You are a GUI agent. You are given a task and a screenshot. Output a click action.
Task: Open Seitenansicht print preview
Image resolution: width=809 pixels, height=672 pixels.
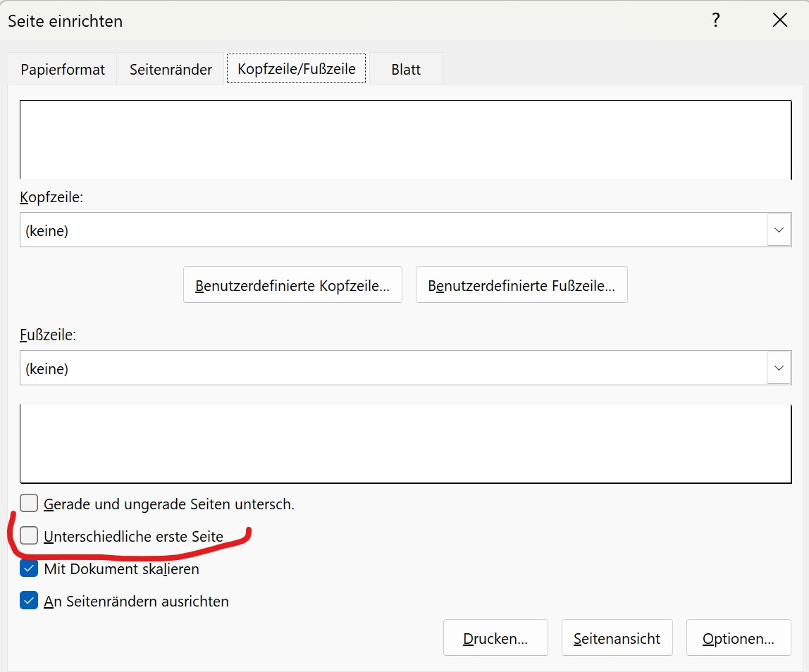coord(617,638)
